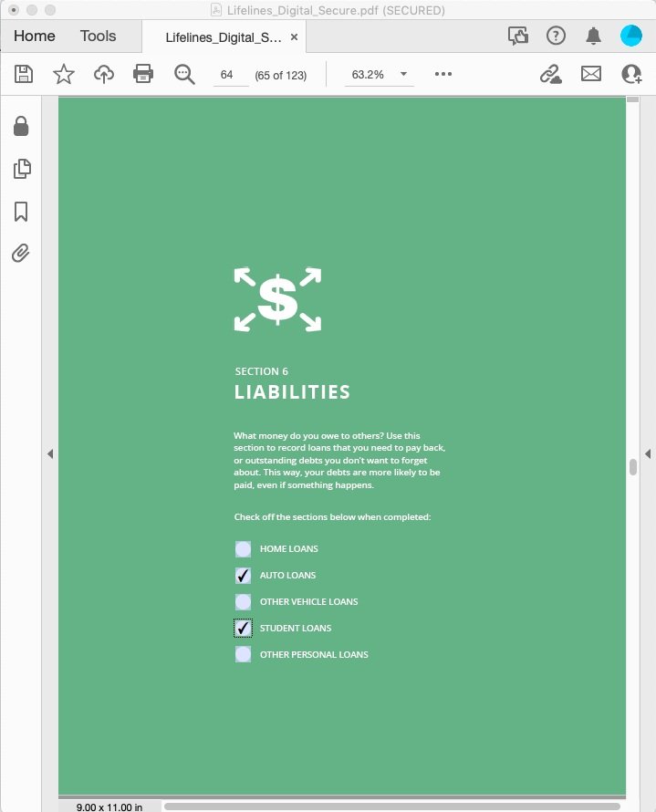Open the zoom level dropdown arrow

click(x=403, y=74)
